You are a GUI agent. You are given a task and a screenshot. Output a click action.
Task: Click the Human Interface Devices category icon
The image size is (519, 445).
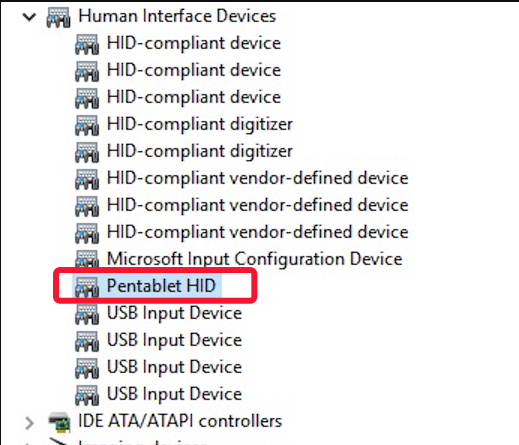click(x=58, y=17)
